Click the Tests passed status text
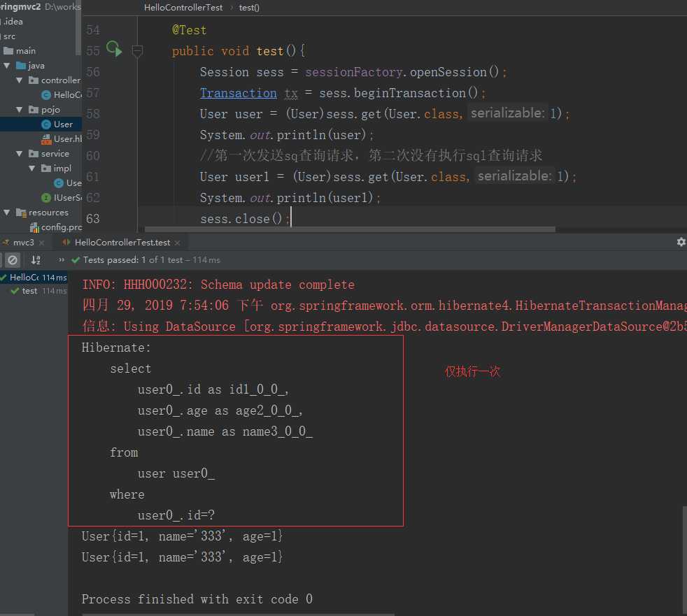This screenshot has height=616, width=687. point(152,260)
